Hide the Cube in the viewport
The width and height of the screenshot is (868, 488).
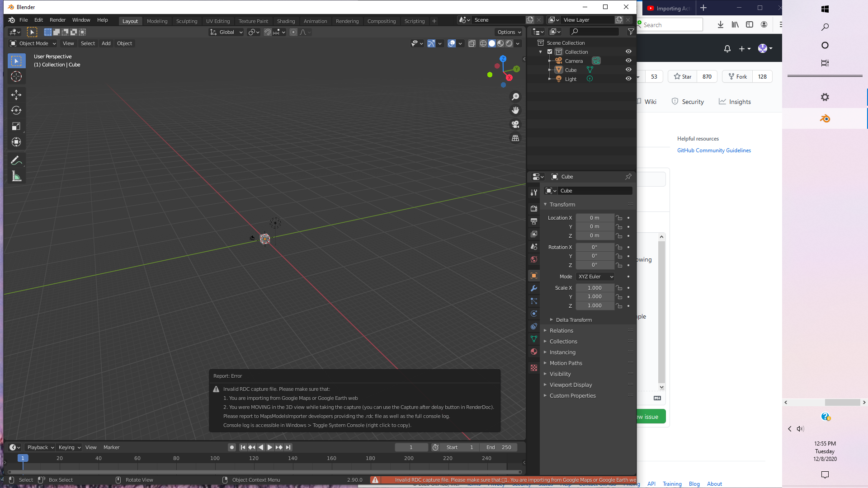click(628, 70)
